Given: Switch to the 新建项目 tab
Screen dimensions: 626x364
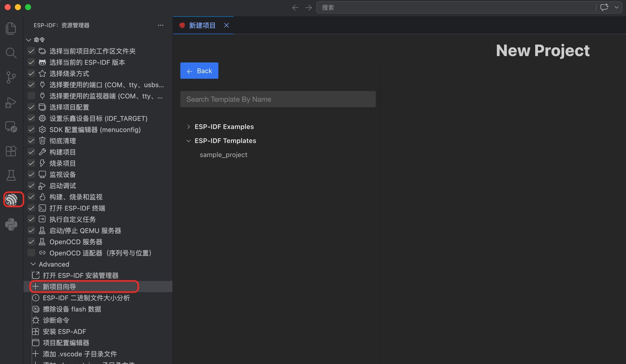Looking at the screenshot, I should [202, 25].
